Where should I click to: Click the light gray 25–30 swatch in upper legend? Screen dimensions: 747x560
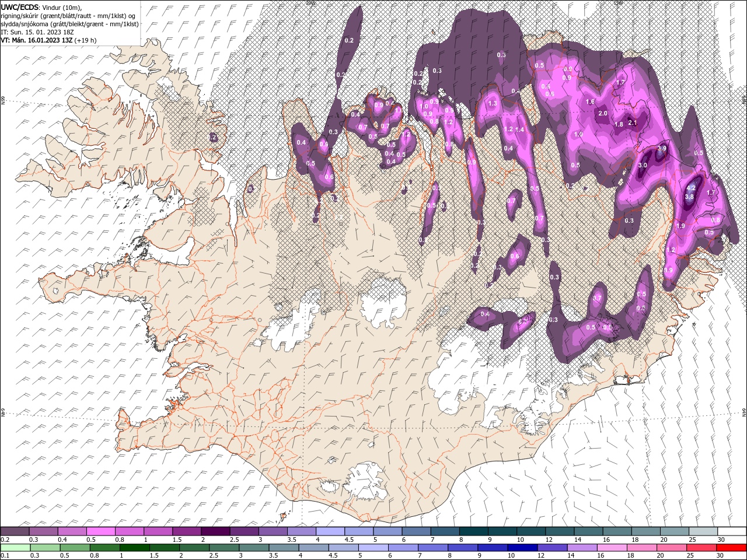(x=702, y=531)
